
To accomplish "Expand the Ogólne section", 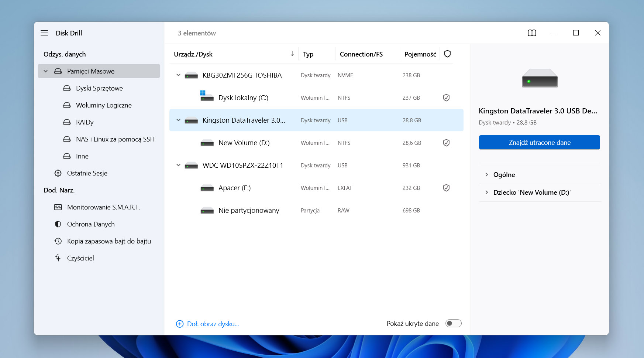I will [486, 175].
